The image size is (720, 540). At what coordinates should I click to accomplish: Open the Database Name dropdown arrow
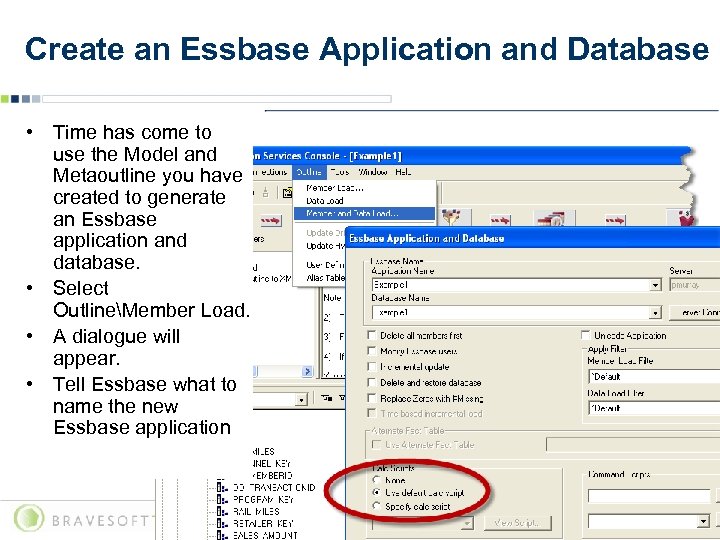(655, 313)
